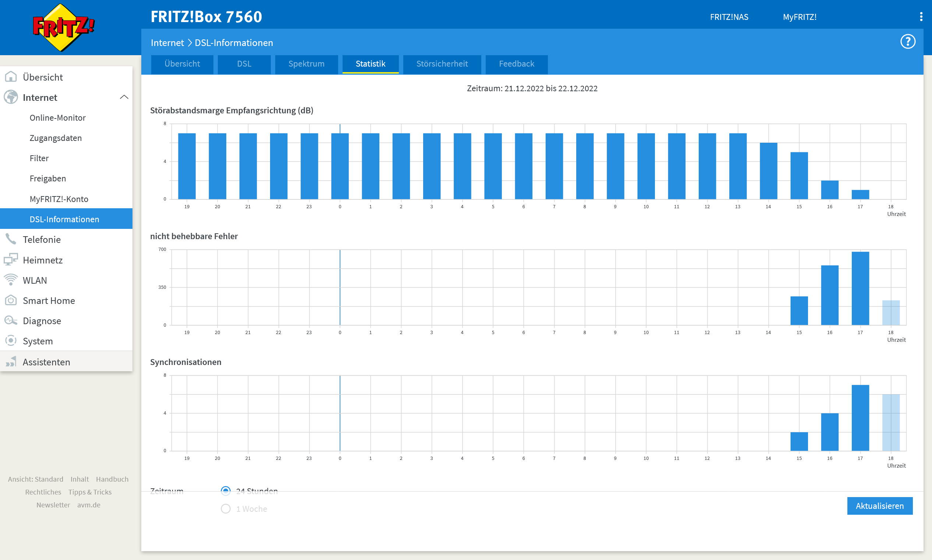This screenshot has height=560, width=932.
Task: Select the 24 Stunden radio button
Action: 226,490
